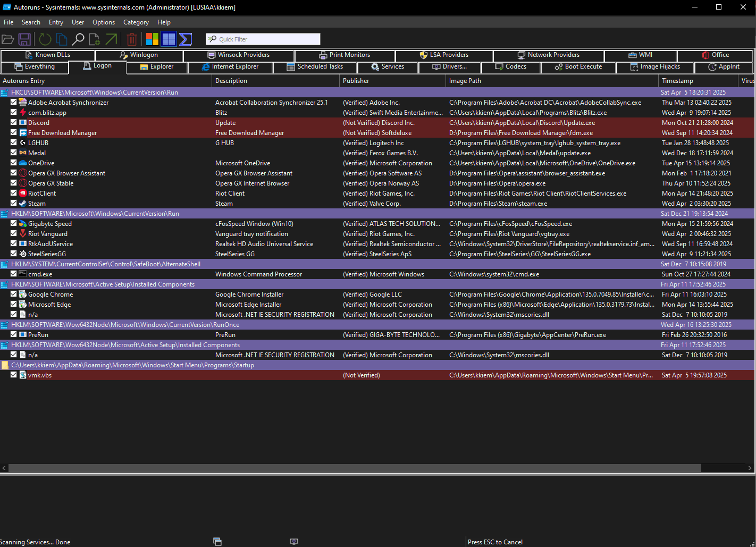Click the Save floppy disk icon
Screen dimensions: 756x547
(24, 39)
